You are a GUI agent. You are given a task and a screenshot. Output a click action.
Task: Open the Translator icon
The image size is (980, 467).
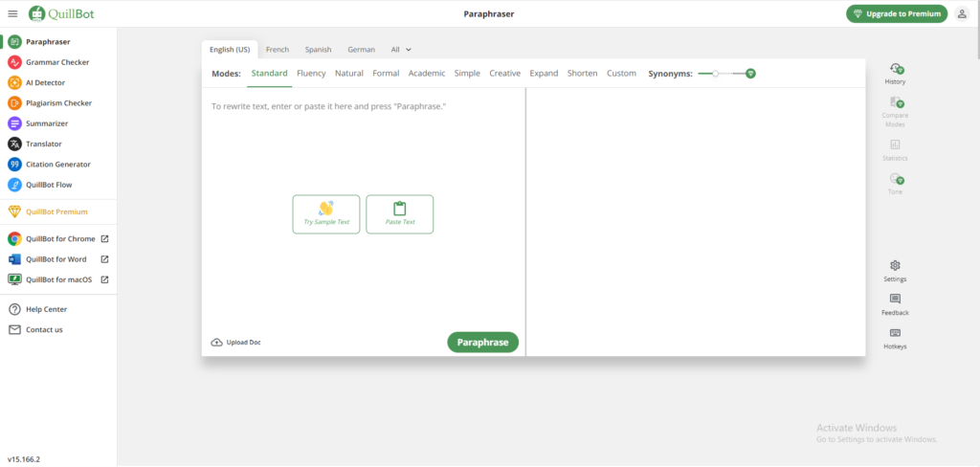(x=14, y=144)
